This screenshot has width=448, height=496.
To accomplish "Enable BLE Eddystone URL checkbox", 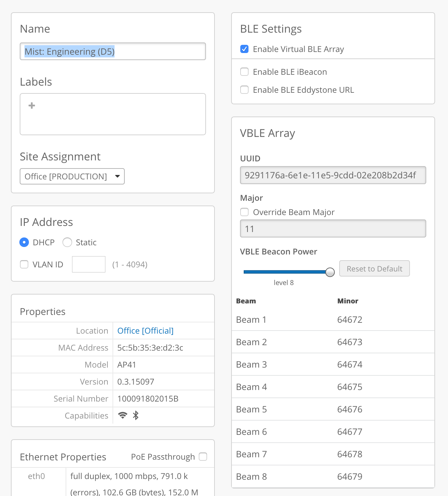I will pos(244,90).
